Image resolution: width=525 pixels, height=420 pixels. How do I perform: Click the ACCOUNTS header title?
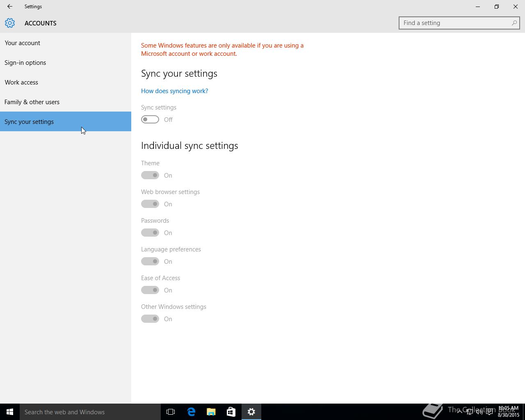[41, 23]
